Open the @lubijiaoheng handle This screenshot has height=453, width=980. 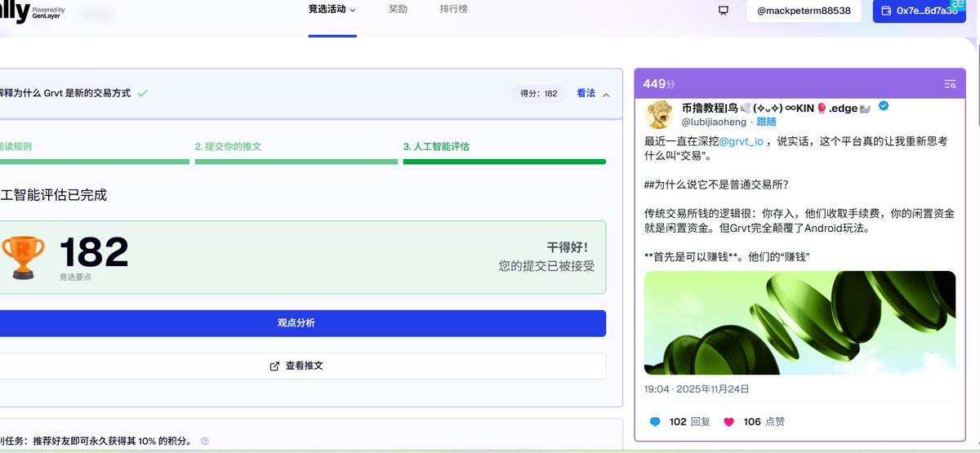714,122
